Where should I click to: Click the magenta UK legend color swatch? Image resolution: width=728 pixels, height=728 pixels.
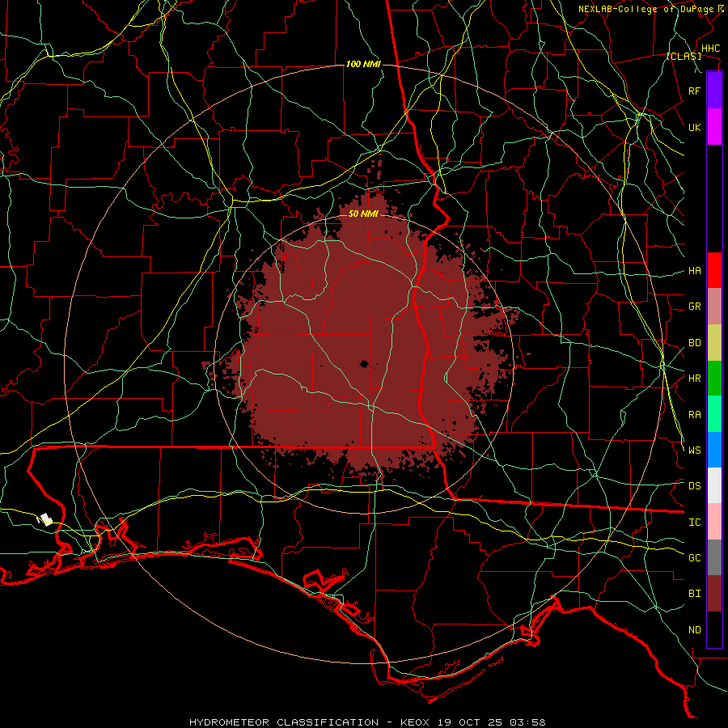(x=714, y=127)
